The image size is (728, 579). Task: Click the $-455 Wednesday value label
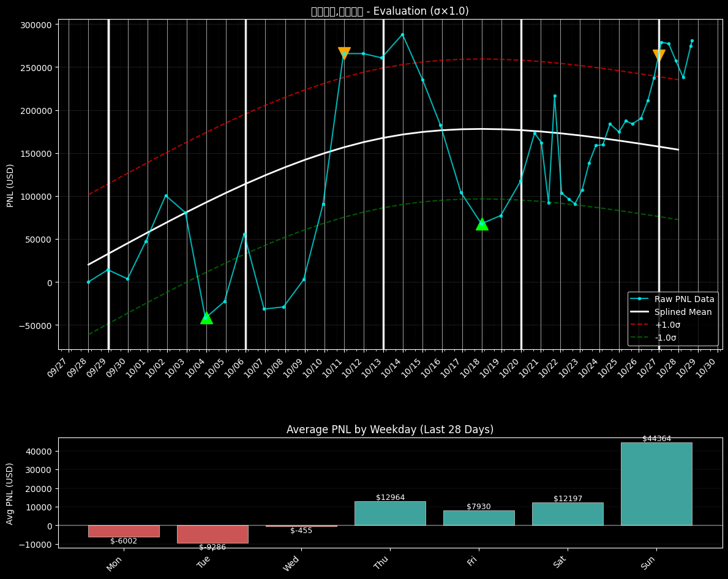301,531
